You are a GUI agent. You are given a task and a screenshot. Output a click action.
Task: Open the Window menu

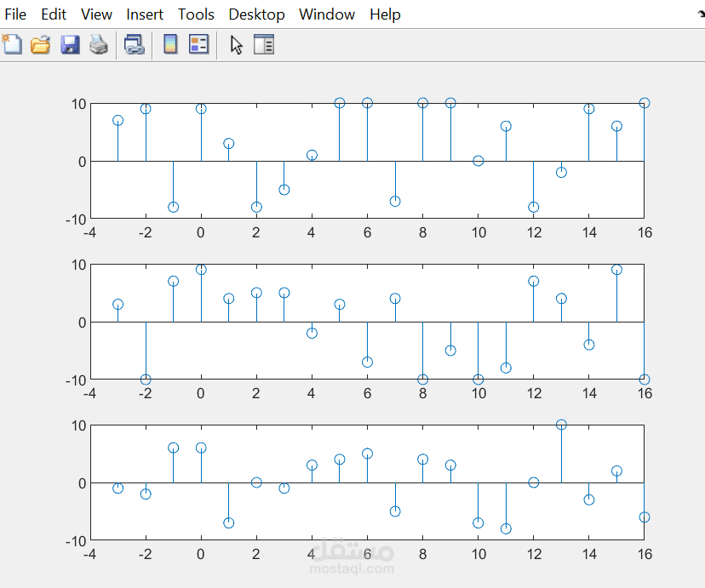[x=327, y=14]
